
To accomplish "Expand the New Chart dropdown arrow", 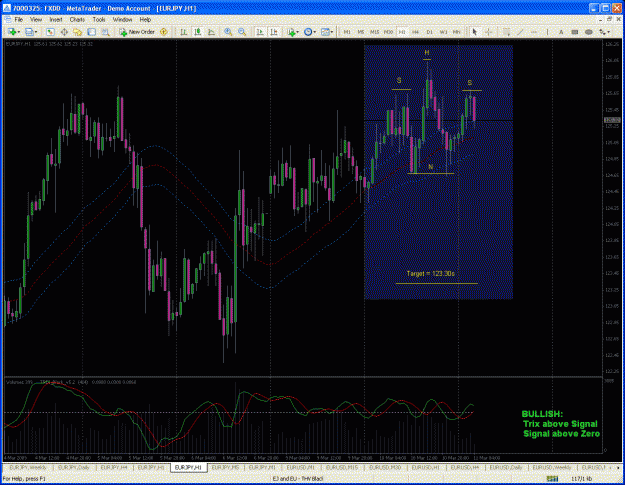I will tap(19, 32).
